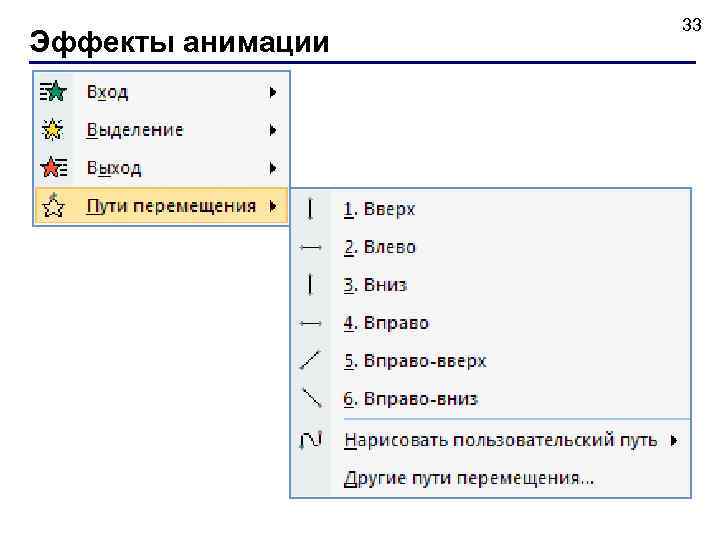
Task: Click the diagonal Вправо-вверх path icon
Action: 311,360
